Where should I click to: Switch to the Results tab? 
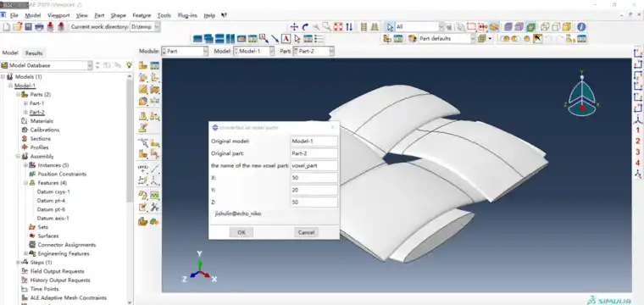[34, 53]
